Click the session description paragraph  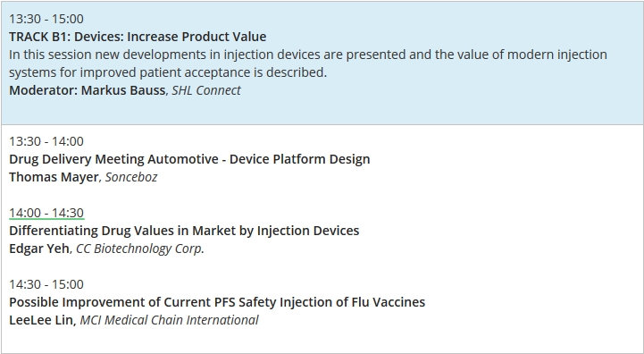[308, 63]
